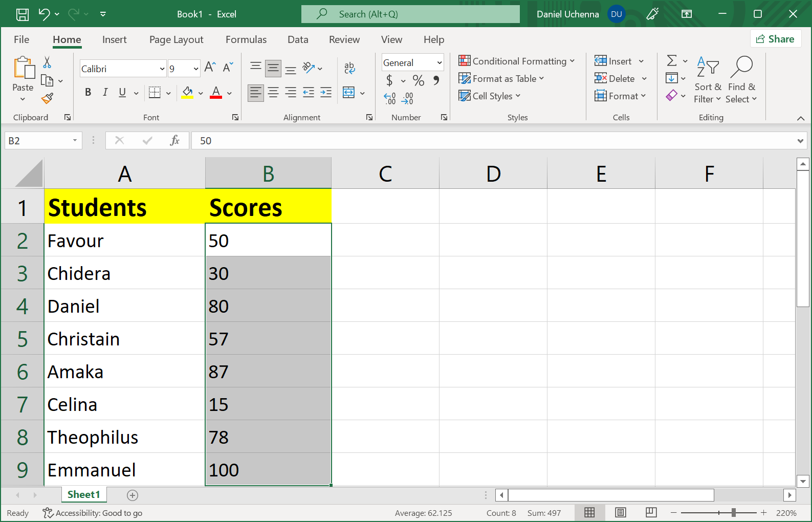The image size is (812, 522).
Task: Click the Borders icon
Action: coord(155,92)
